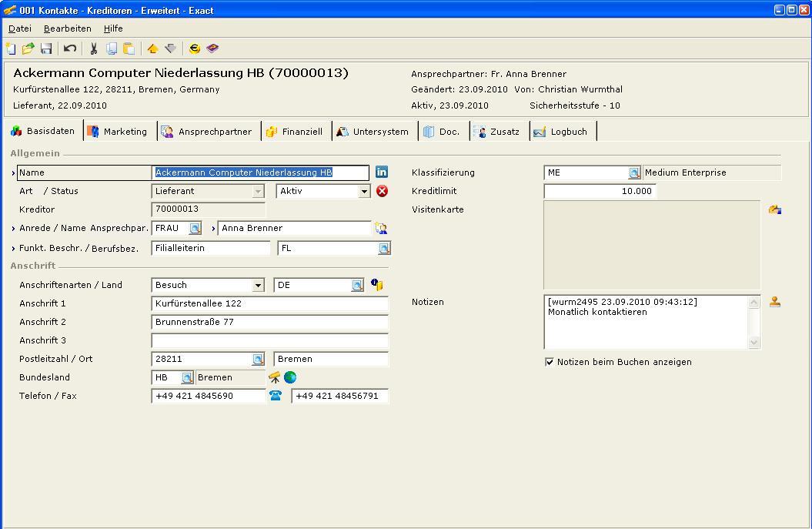The height and width of the screenshot is (529, 812).
Task: Click the purple book toolbar icon
Action: point(212,49)
